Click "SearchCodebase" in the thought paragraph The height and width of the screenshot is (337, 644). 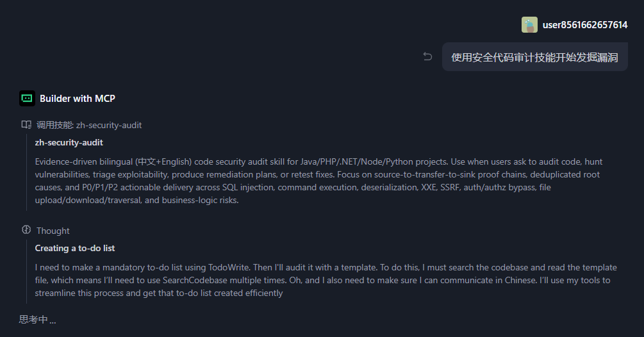pyautogui.click(x=193, y=281)
